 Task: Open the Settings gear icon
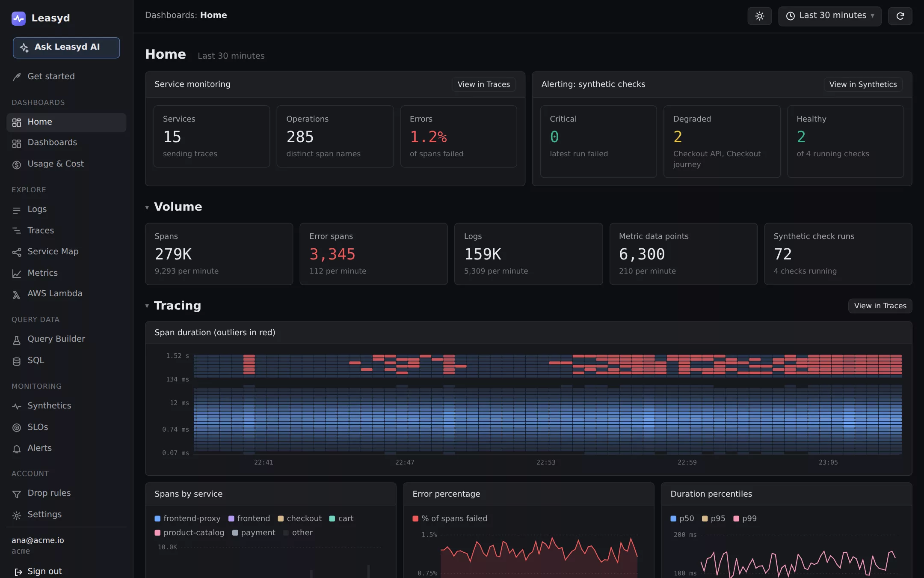pyautogui.click(x=17, y=515)
